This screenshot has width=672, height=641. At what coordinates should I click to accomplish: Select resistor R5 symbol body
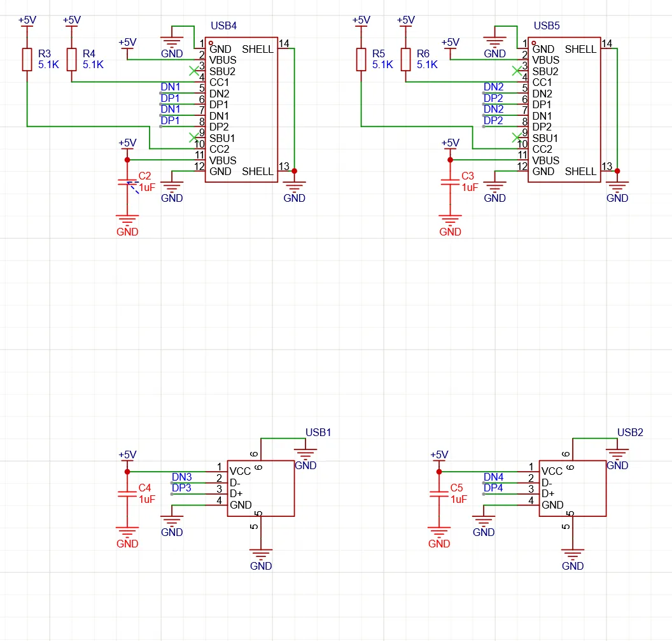(x=361, y=59)
